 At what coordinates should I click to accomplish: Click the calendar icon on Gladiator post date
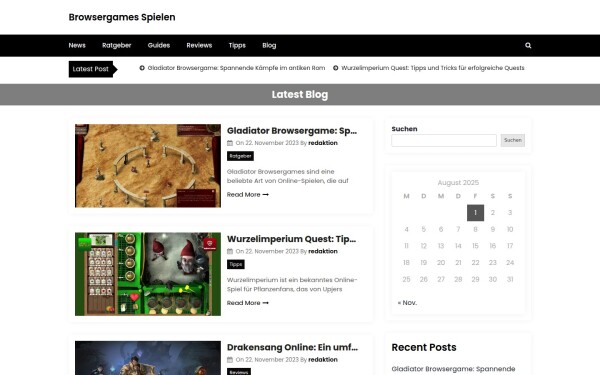[230, 143]
